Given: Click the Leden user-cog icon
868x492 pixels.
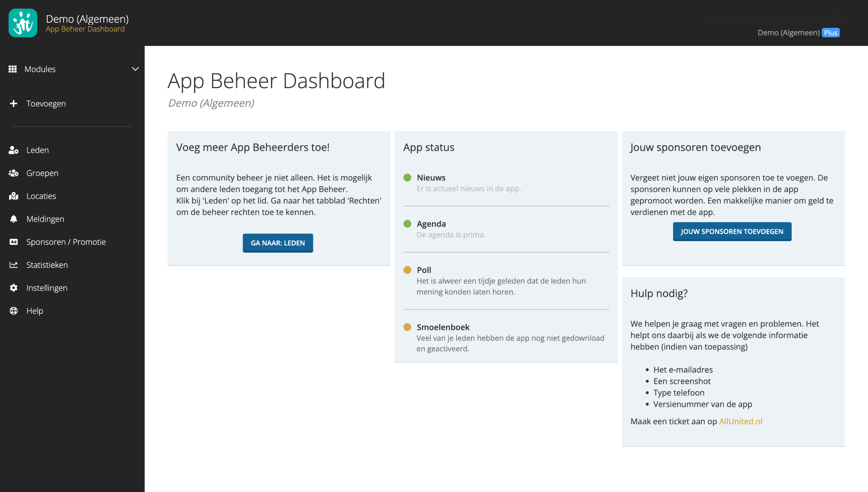Looking at the screenshot, I should click(x=14, y=150).
